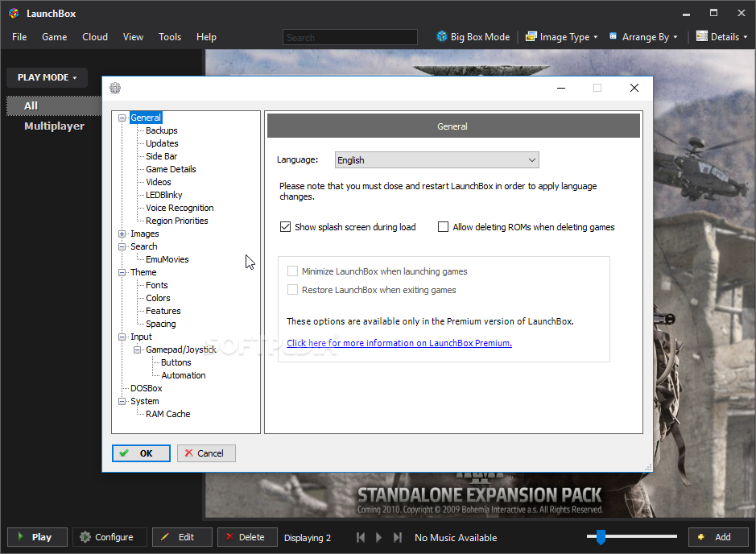Select Game Details in options tree
This screenshot has height=554, width=756.
pos(171,169)
